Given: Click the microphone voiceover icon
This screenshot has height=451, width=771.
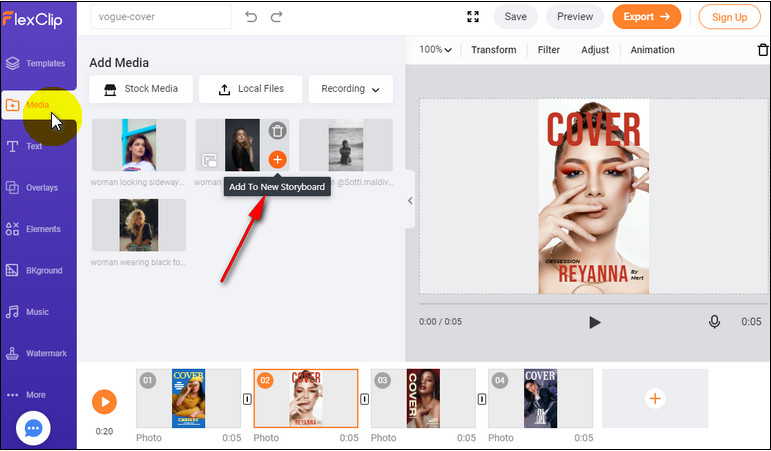Looking at the screenshot, I should point(714,322).
